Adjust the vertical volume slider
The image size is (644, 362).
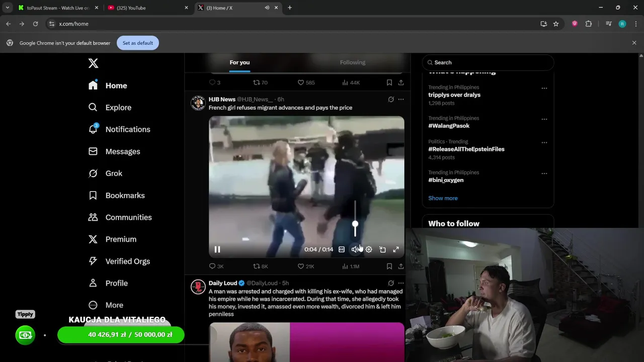(x=355, y=224)
